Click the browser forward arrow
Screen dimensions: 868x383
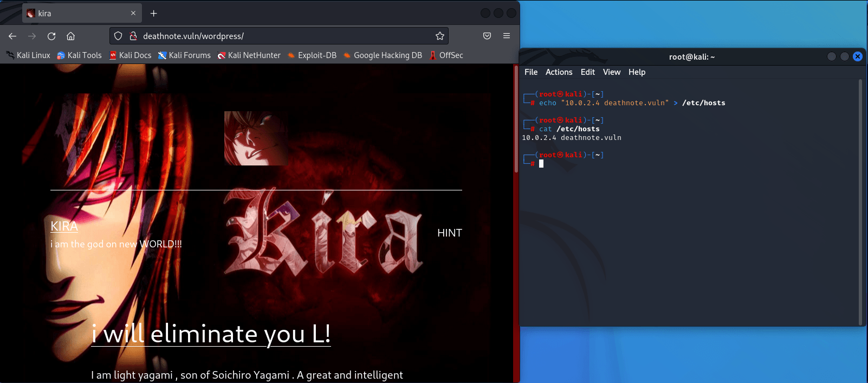coord(32,36)
